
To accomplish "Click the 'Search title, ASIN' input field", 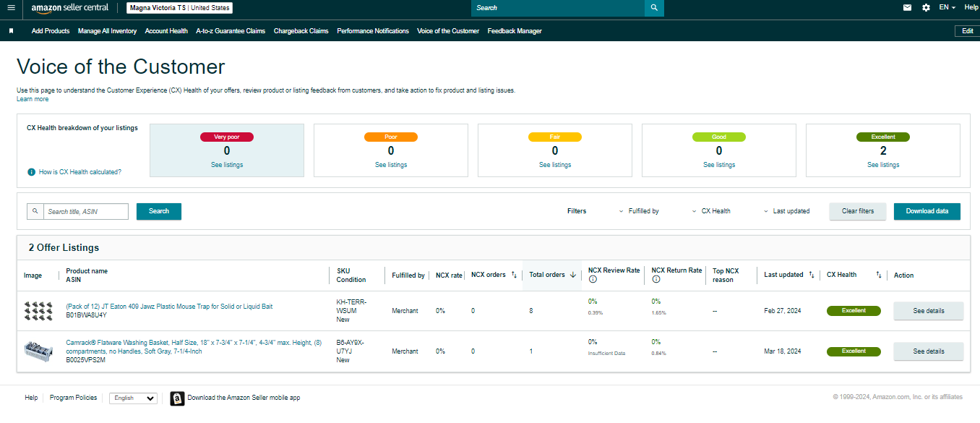I will pyautogui.click(x=85, y=211).
